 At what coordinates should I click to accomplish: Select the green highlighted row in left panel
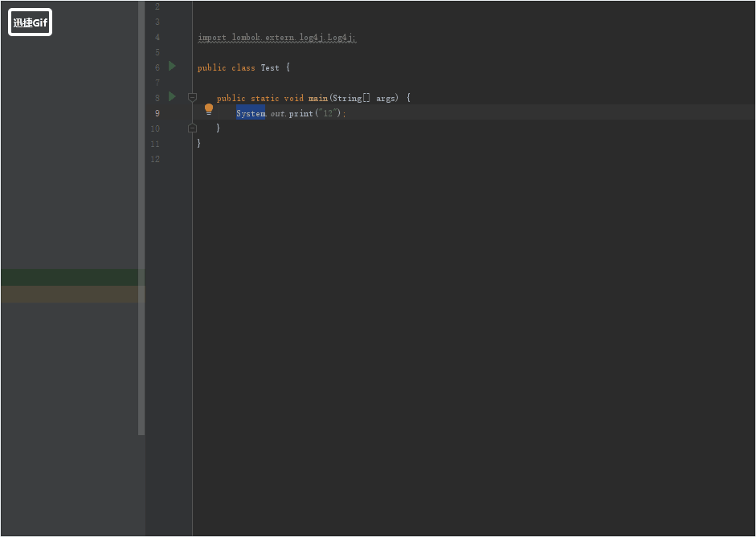(x=71, y=277)
